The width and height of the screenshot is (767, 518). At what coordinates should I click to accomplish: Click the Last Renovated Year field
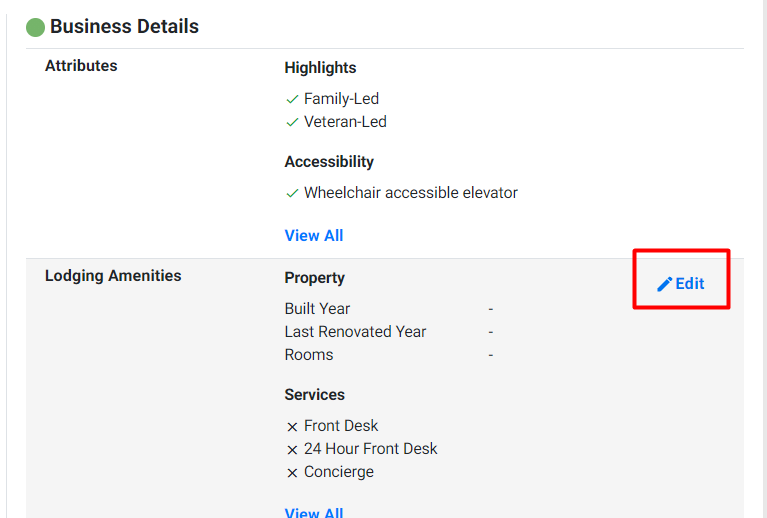pos(389,332)
